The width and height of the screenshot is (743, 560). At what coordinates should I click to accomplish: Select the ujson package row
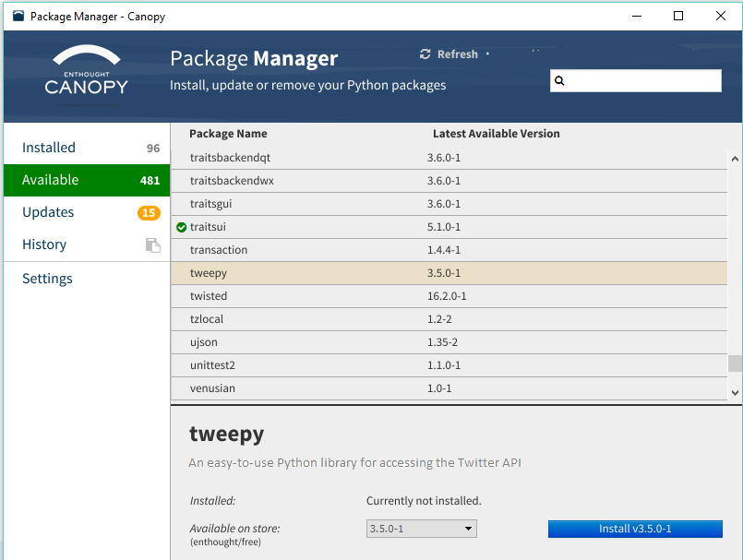[449, 342]
